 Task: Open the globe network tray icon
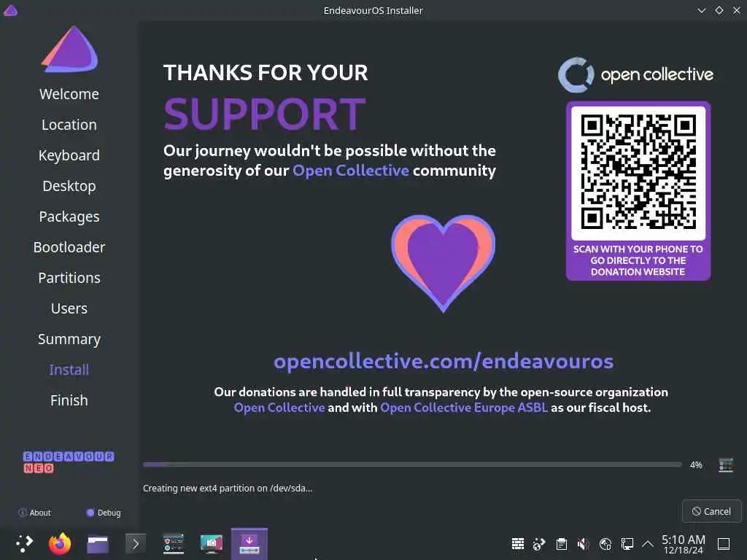[x=605, y=543]
